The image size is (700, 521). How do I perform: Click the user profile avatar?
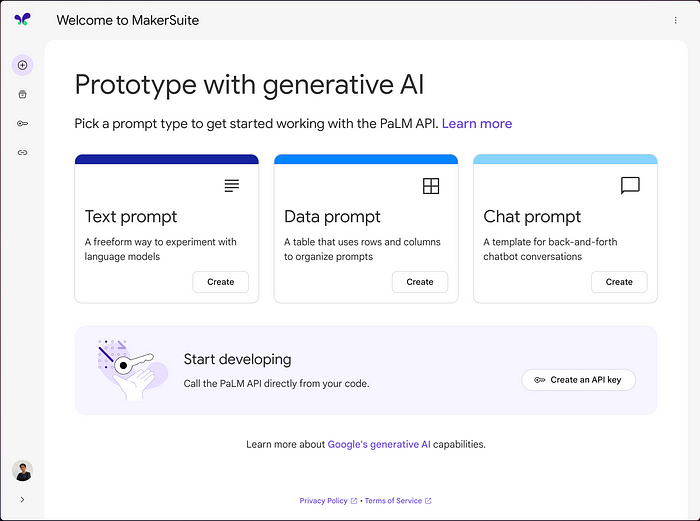coord(22,471)
